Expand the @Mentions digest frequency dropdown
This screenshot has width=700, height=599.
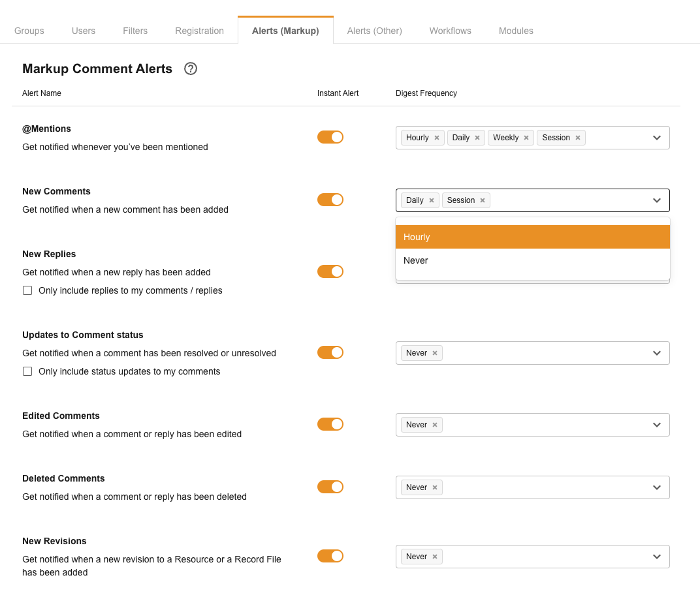tap(657, 138)
